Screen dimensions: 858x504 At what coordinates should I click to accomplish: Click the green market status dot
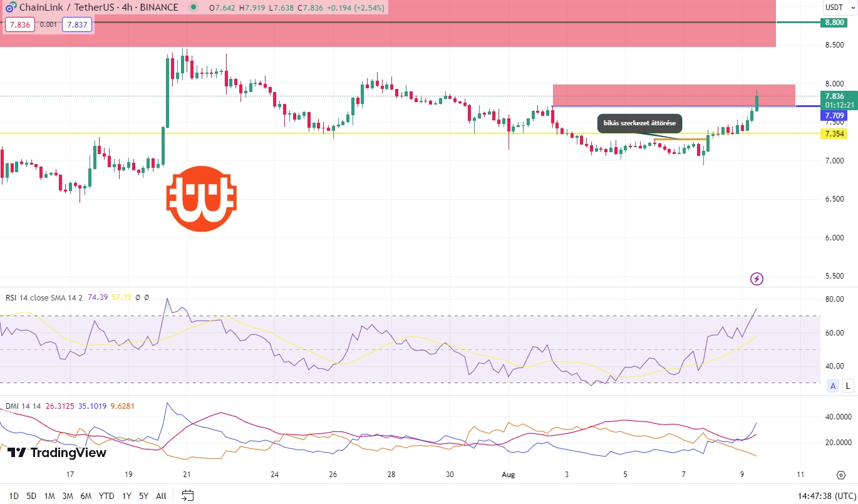[193, 8]
